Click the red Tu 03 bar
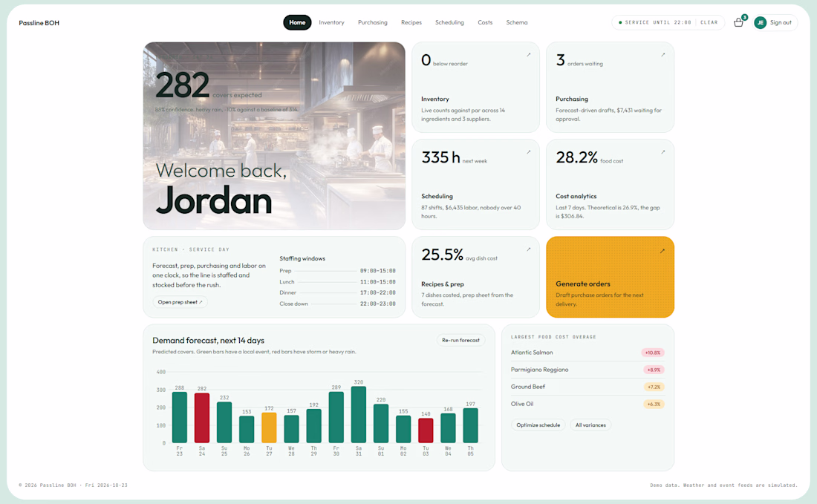This screenshot has width=817, height=504. point(426,431)
